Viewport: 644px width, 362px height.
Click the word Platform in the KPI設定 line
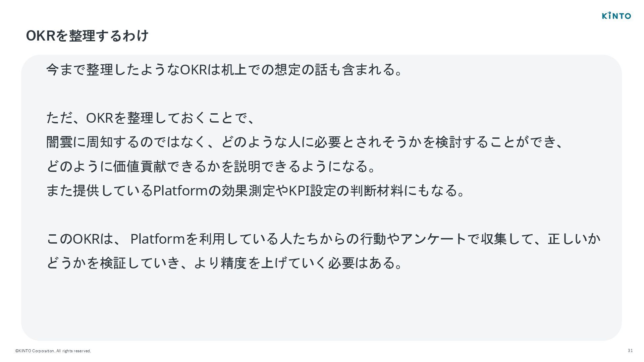click(x=180, y=190)
